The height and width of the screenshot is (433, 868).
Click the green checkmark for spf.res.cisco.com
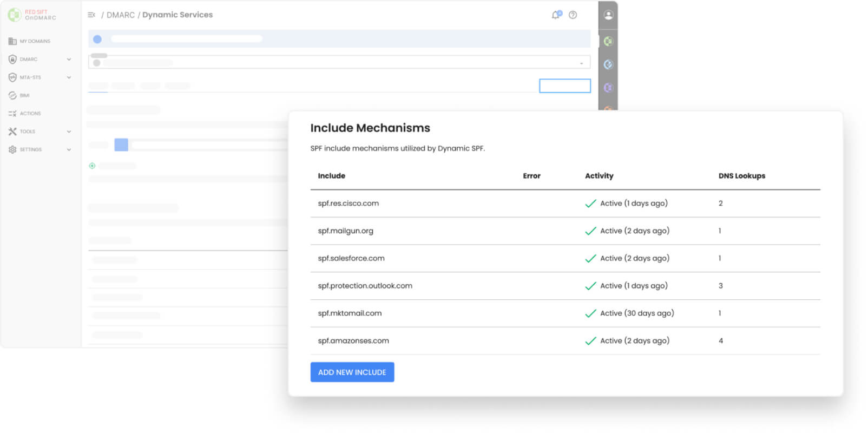point(590,204)
